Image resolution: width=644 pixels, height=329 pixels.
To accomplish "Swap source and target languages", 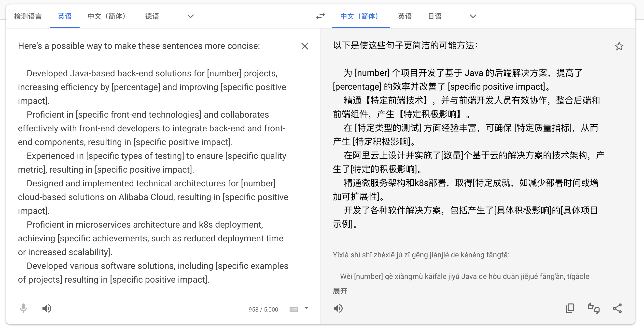I will (320, 16).
